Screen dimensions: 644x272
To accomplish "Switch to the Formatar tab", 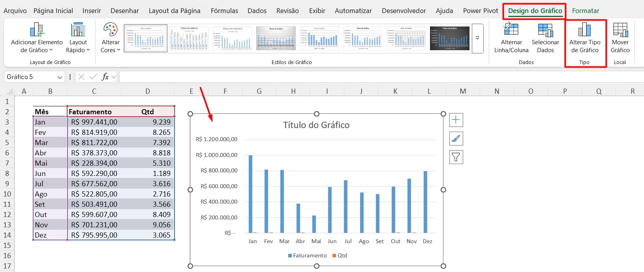I will coord(585,11).
